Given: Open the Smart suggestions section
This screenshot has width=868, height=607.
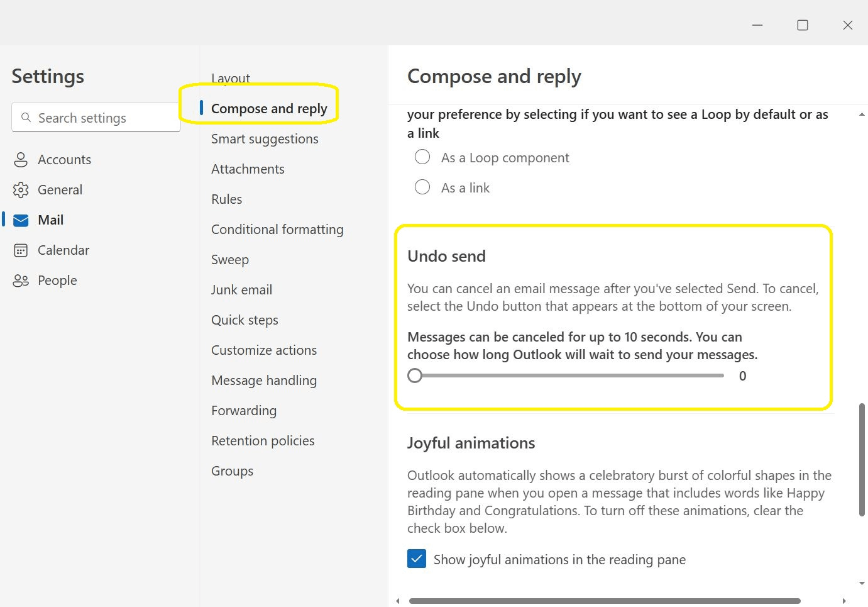Looking at the screenshot, I should pyautogui.click(x=265, y=139).
